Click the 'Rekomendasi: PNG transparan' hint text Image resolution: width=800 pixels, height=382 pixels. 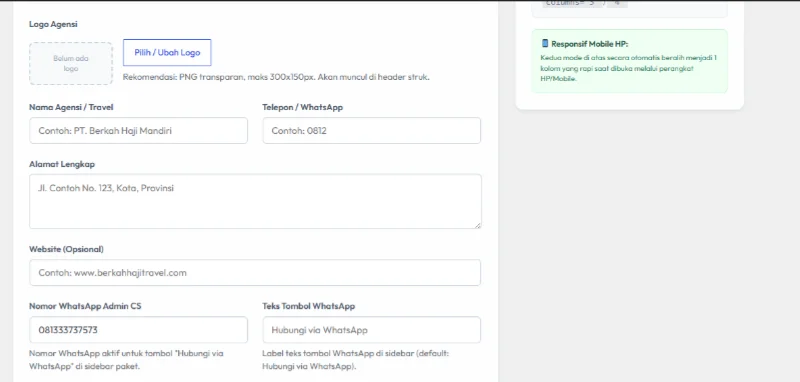(x=276, y=78)
